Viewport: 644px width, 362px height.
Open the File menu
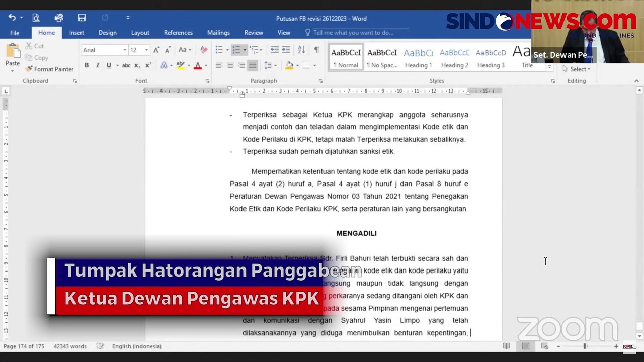pyautogui.click(x=15, y=33)
